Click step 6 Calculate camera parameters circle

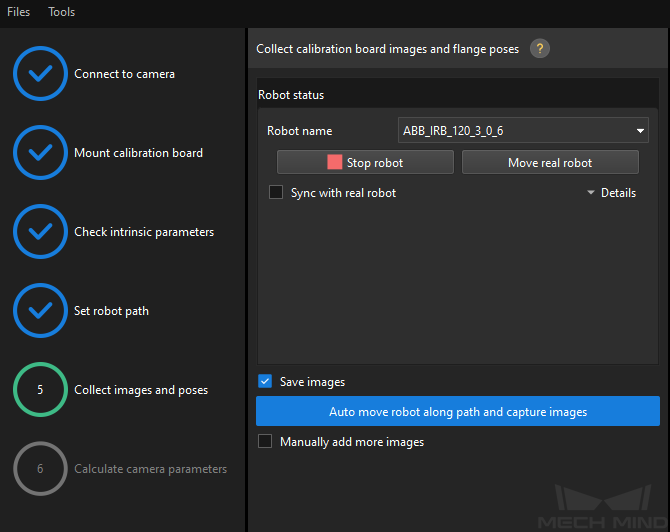pos(40,468)
